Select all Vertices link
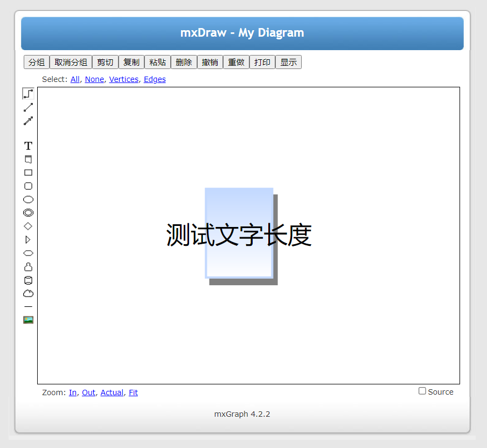Image resolution: width=487 pixels, height=448 pixels. [123, 79]
